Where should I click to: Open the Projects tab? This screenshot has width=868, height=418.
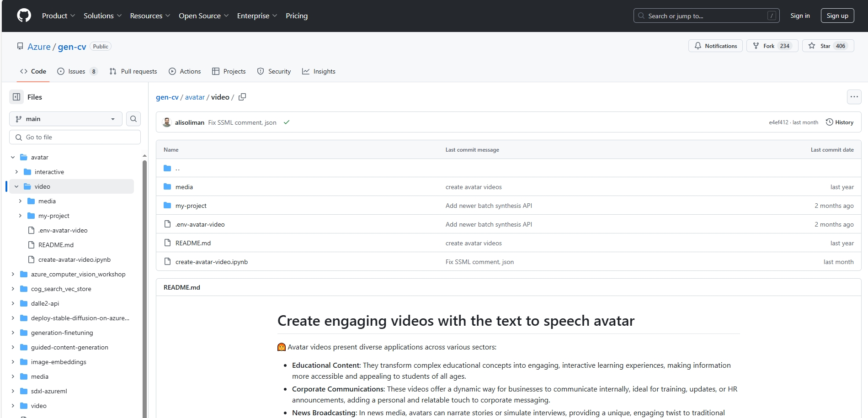point(229,71)
